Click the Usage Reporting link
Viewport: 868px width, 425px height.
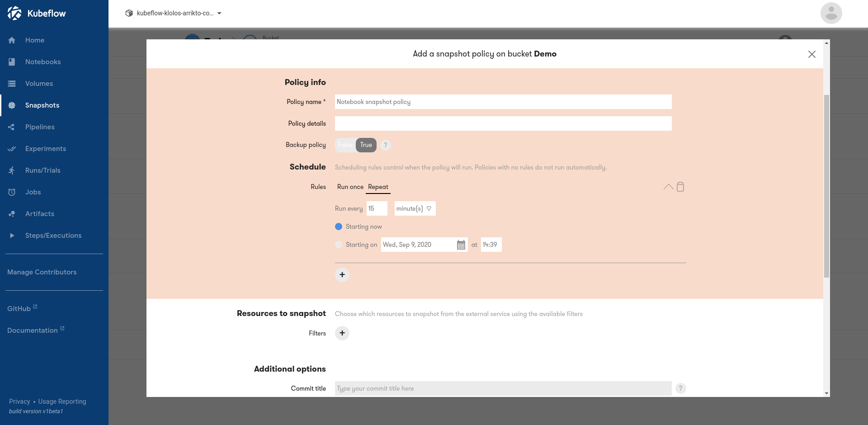pyautogui.click(x=62, y=401)
